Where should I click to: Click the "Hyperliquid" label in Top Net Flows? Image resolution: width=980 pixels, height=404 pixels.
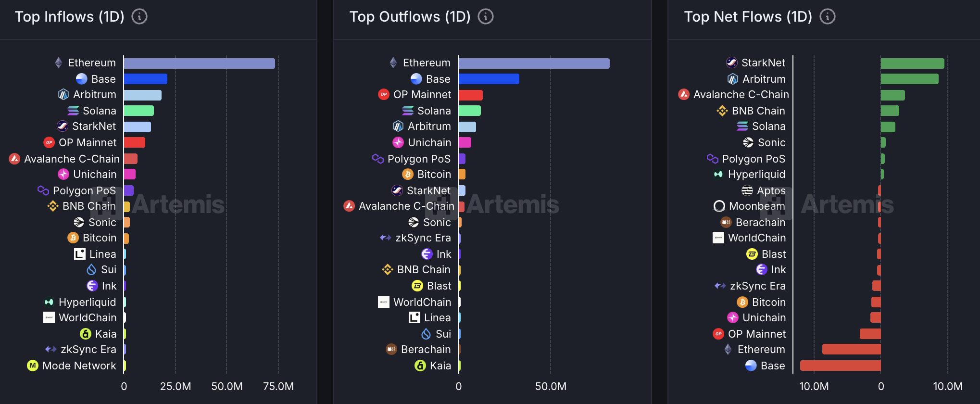click(757, 174)
